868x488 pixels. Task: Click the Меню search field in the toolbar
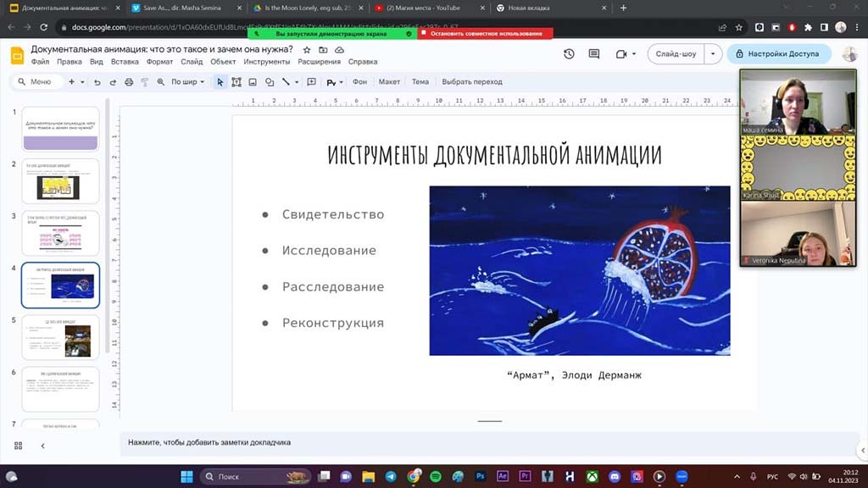(x=37, y=82)
